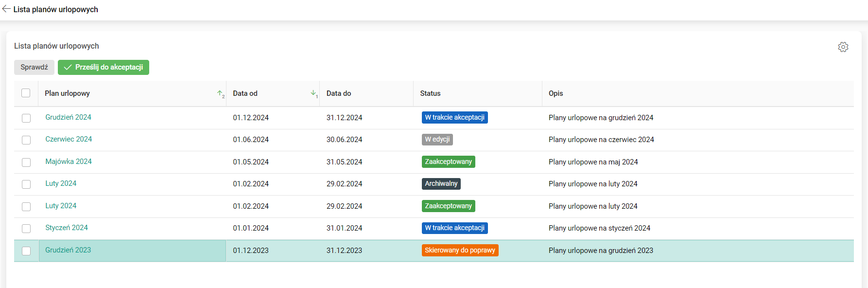Click date 31.12.2024 cell

point(344,118)
